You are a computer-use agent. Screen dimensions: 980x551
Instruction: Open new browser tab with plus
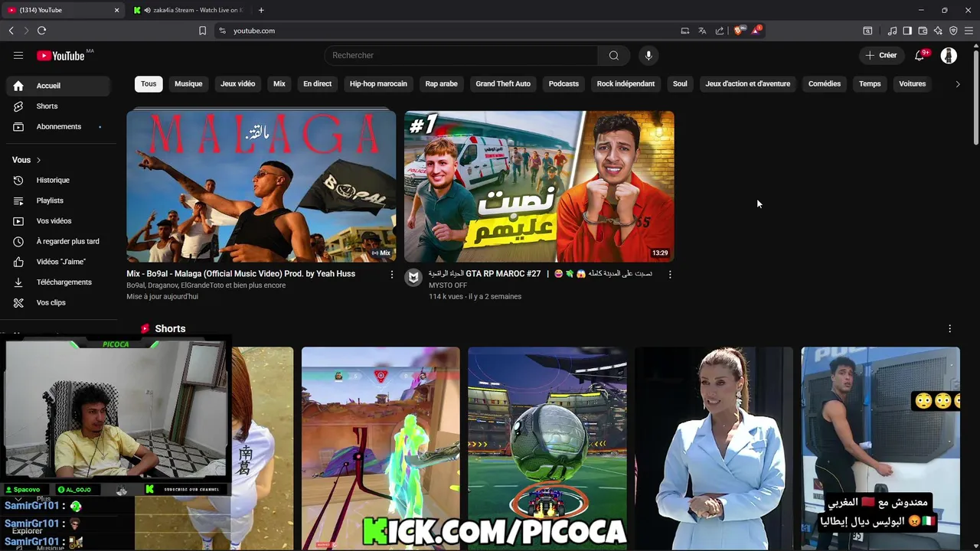[x=261, y=10]
